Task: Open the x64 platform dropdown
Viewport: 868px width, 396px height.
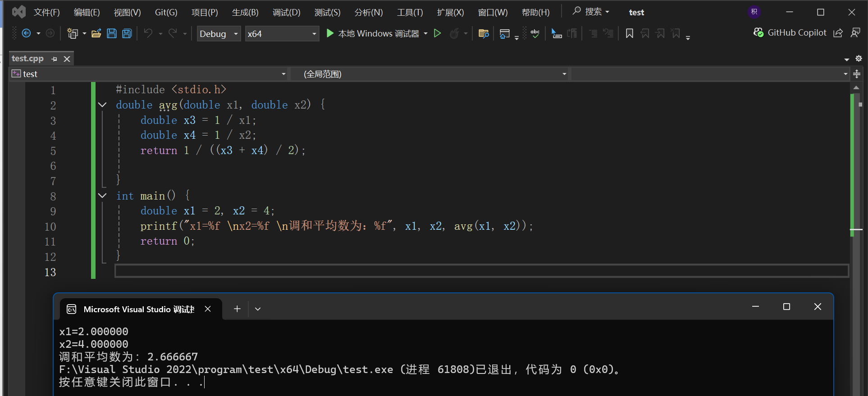Action: tap(282, 34)
